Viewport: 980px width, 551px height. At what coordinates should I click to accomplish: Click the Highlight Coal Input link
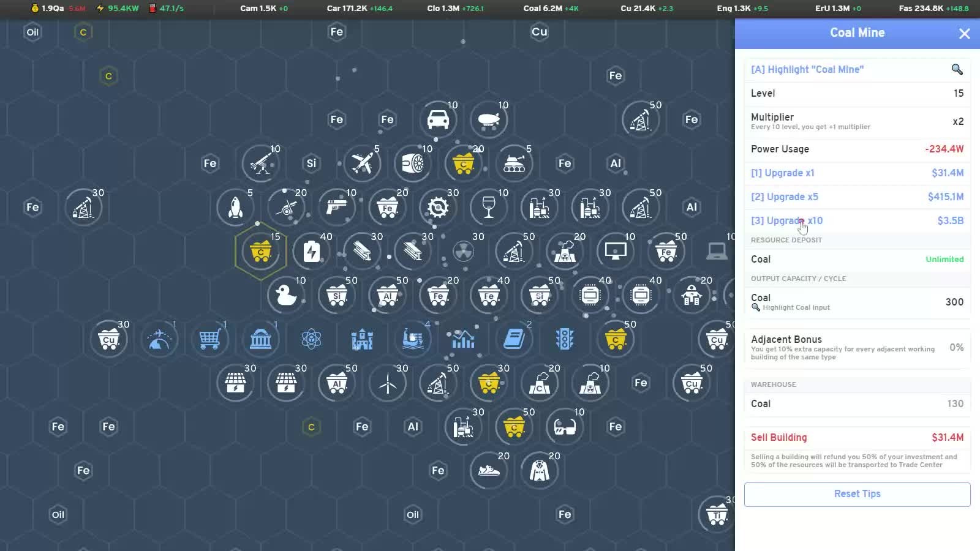tap(796, 307)
